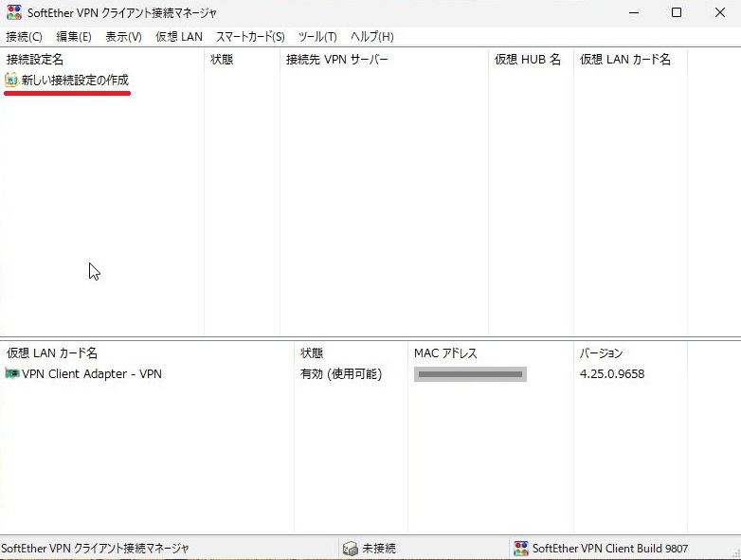Screen dimensions: 741x560
Task: Click the SoftEther app icon in title bar
Action: click(14, 12)
